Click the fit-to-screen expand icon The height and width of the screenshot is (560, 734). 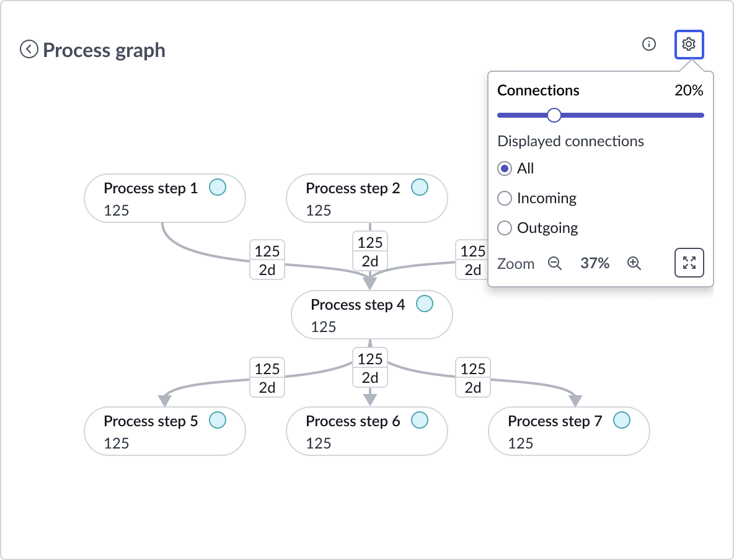689,263
